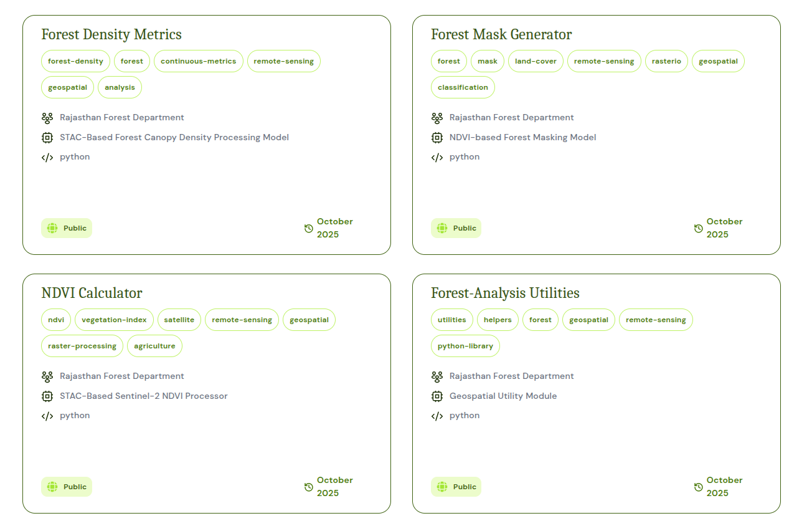Click the agriculture tag in NDVI Calculator
Viewport: 812px width, 526px height.
tap(154, 346)
